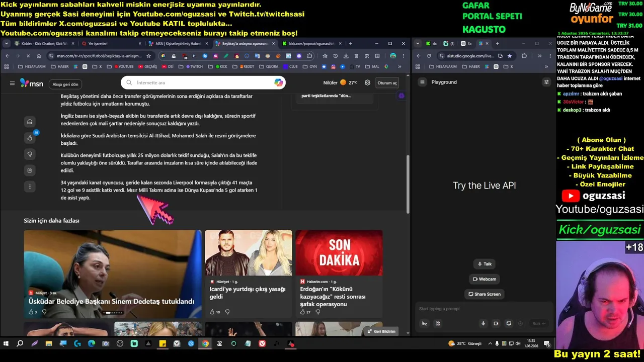Open downloads in MSN browser toolbar
644x362 pixels.
[x=346, y=56]
